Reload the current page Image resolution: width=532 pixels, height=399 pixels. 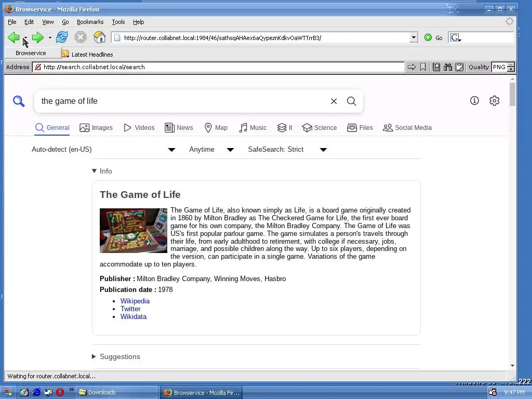click(x=62, y=37)
